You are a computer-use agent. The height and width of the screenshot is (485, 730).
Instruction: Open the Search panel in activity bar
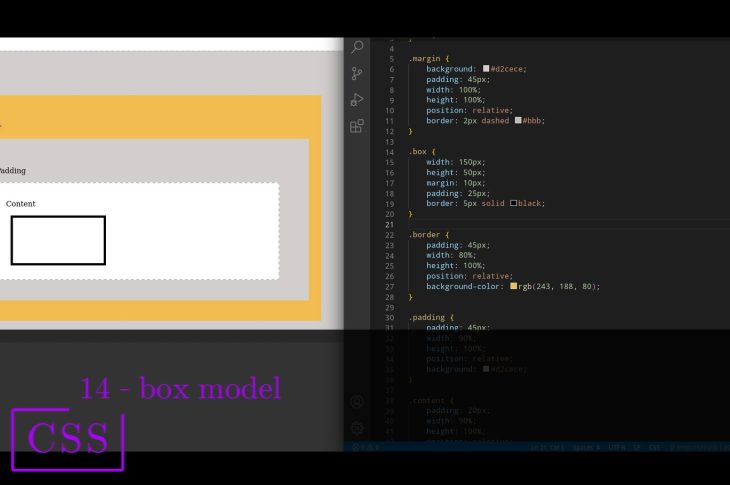357,47
